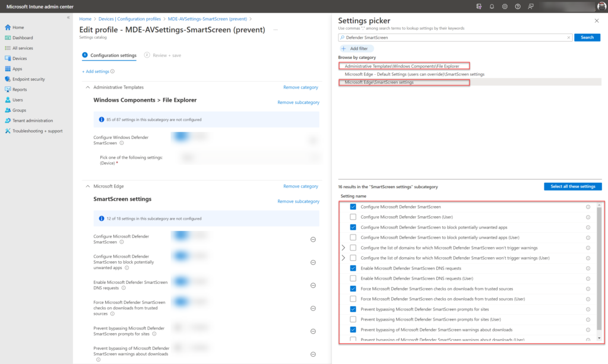Expand list of domains won't trigger warnings (User)
Viewport: 608px width, 364px height.
(x=343, y=258)
